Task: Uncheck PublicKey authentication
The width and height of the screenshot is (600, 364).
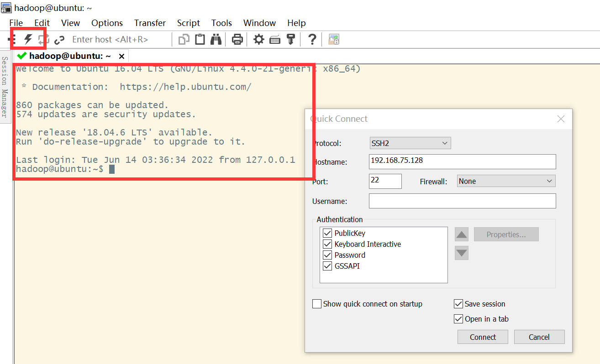Action: tap(327, 233)
